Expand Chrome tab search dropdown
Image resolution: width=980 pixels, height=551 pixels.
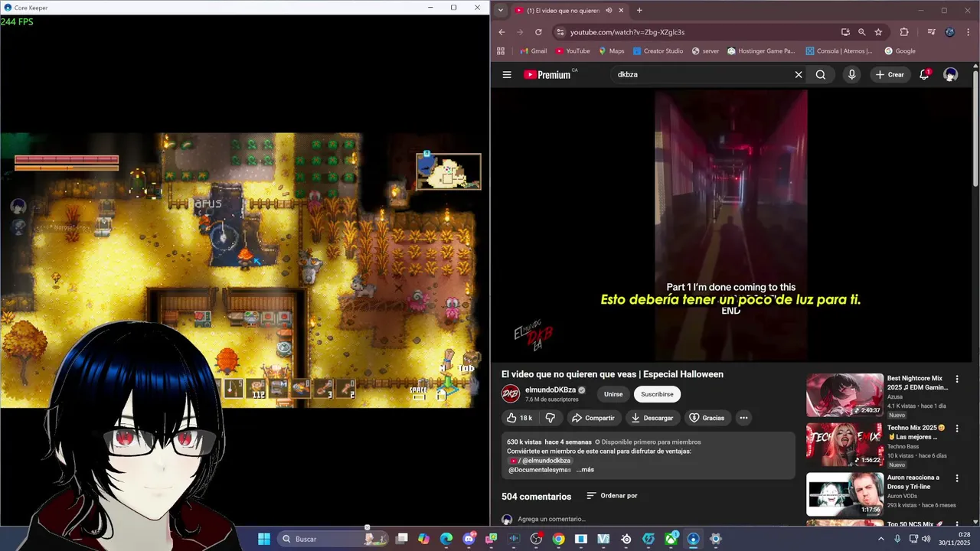tap(500, 10)
